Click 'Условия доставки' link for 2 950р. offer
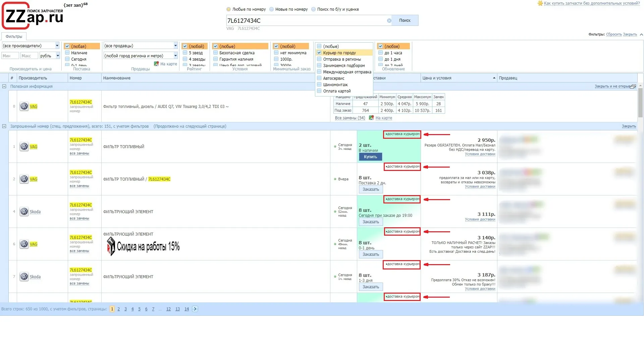The width and height of the screenshot is (644, 362). 480,154
